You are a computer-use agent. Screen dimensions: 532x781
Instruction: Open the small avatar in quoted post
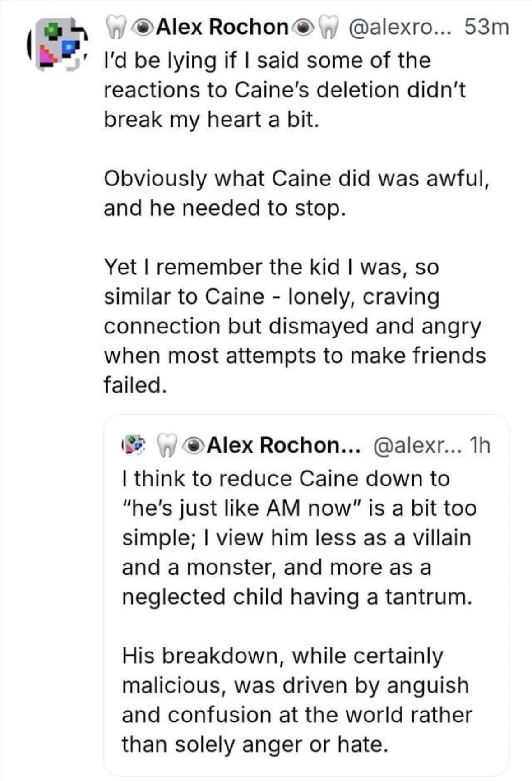(x=134, y=445)
